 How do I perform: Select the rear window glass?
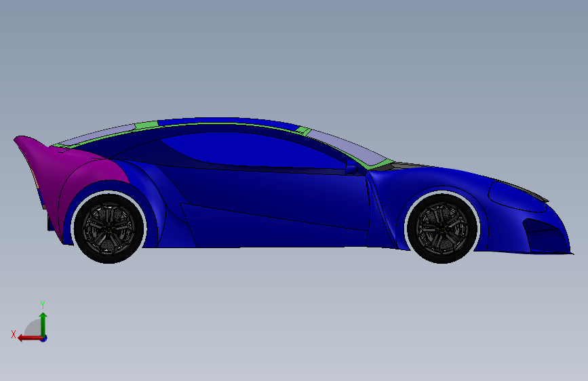click(x=97, y=136)
